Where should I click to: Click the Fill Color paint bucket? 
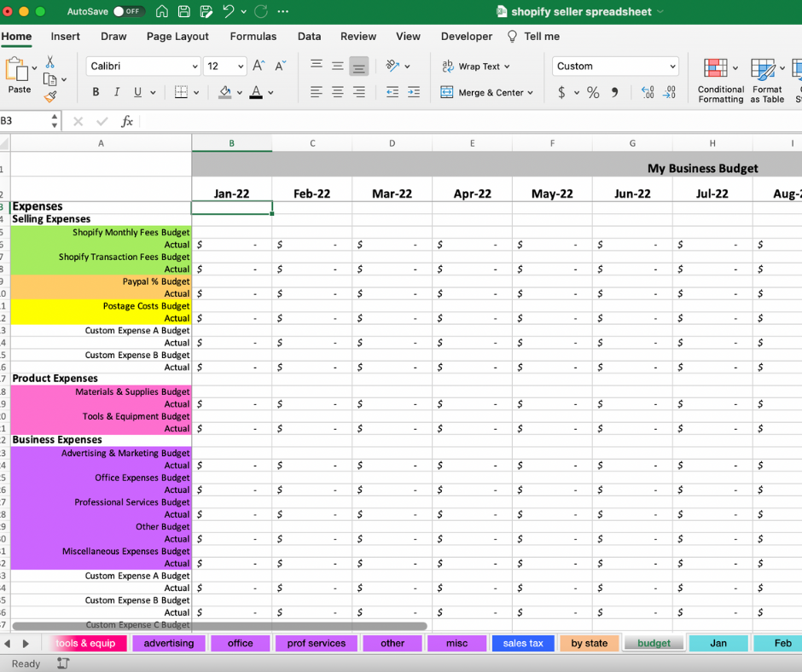[225, 92]
